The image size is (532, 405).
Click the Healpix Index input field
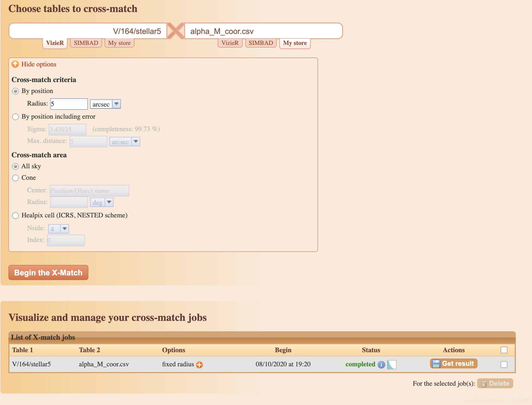(66, 240)
